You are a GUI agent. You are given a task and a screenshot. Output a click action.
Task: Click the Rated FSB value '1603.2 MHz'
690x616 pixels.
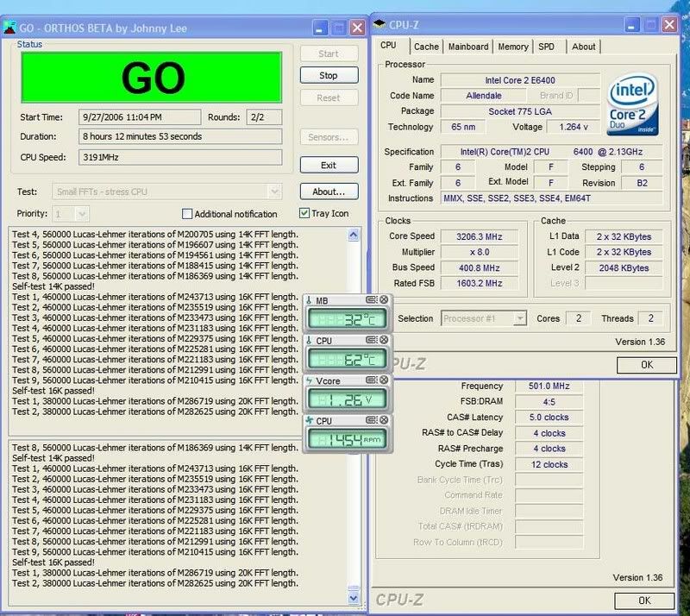point(480,283)
